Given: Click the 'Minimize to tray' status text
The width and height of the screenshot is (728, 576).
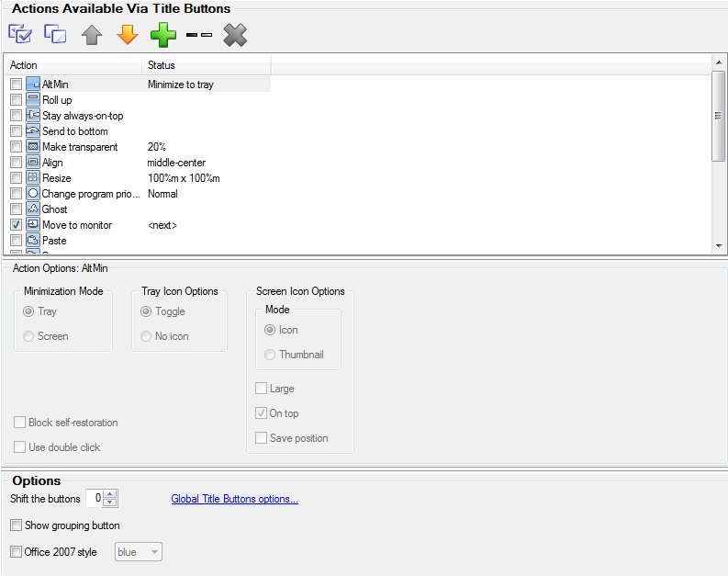Looking at the screenshot, I should click(x=181, y=85).
